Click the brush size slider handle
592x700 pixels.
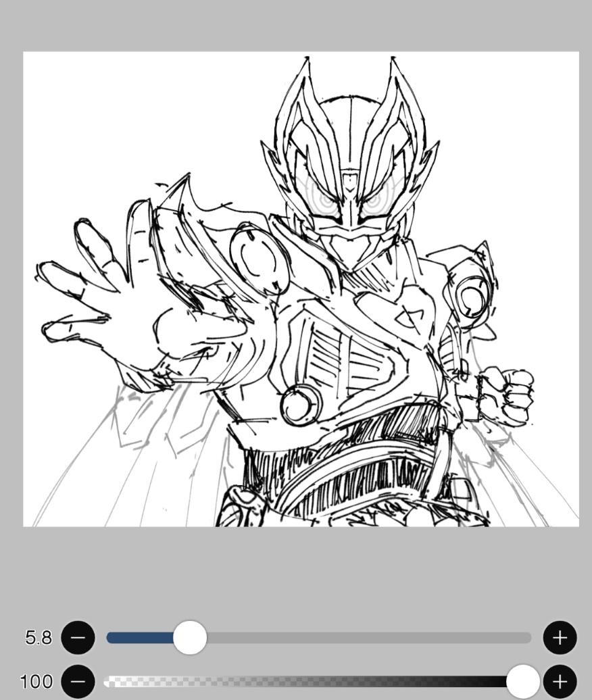coord(190,638)
